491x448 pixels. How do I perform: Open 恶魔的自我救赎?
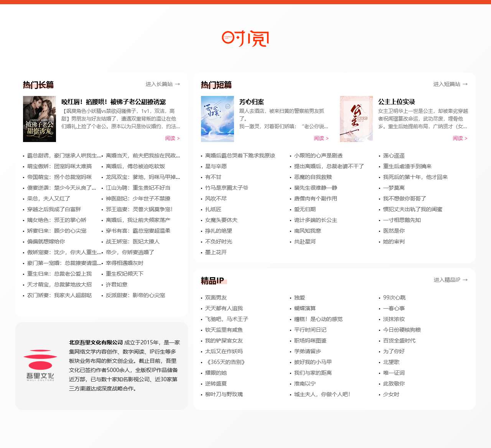(313, 177)
